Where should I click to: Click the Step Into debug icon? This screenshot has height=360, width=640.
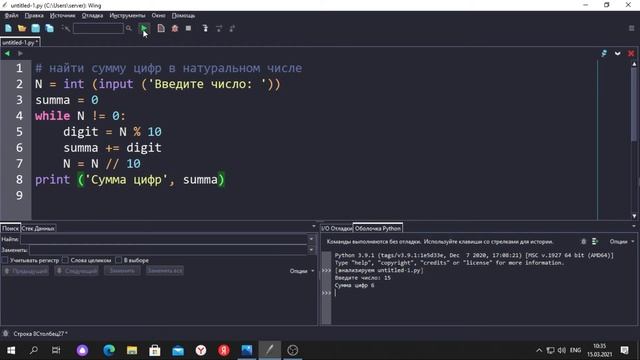pyautogui.click(x=205, y=28)
